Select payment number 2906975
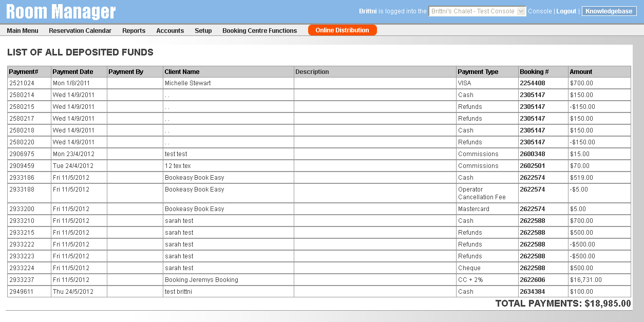Screen dimensions: 644x322 click(x=22, y=154)
